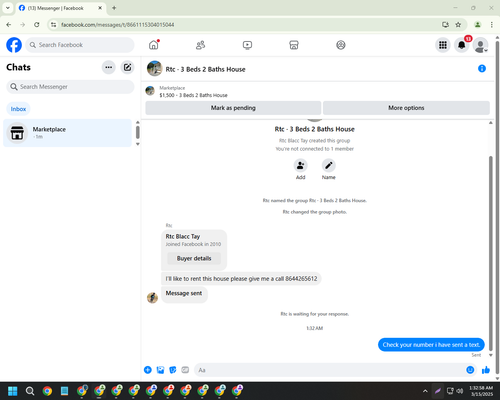
Task: Open the Facebook logo home link
Action: point(14,45)
